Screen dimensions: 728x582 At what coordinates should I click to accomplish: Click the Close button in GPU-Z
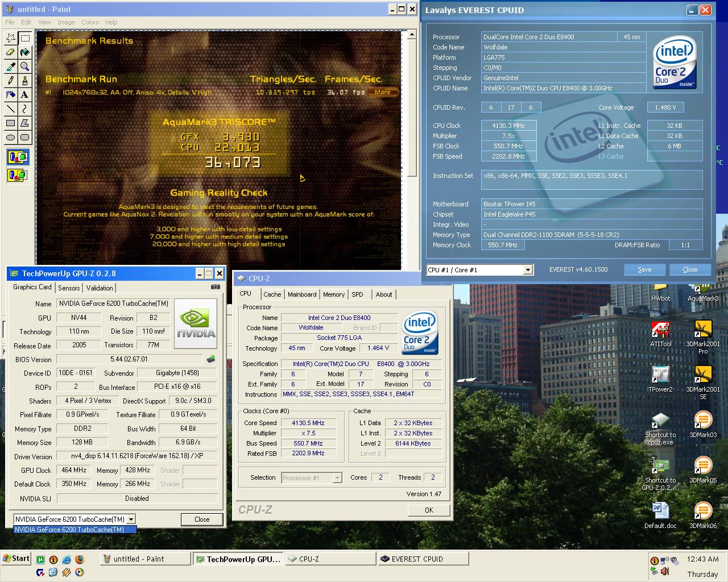pos(202,519)
